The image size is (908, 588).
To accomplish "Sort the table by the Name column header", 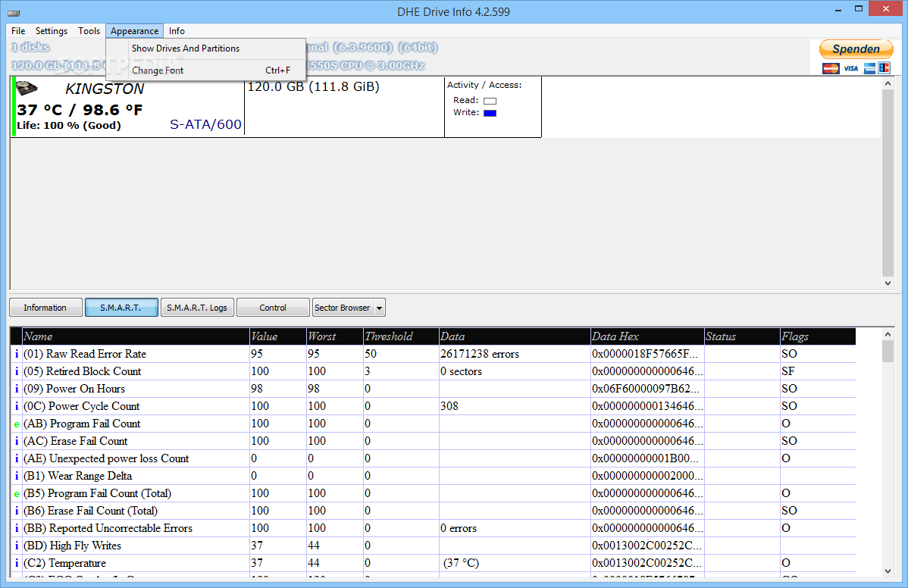I will click(x=136, y=336).
